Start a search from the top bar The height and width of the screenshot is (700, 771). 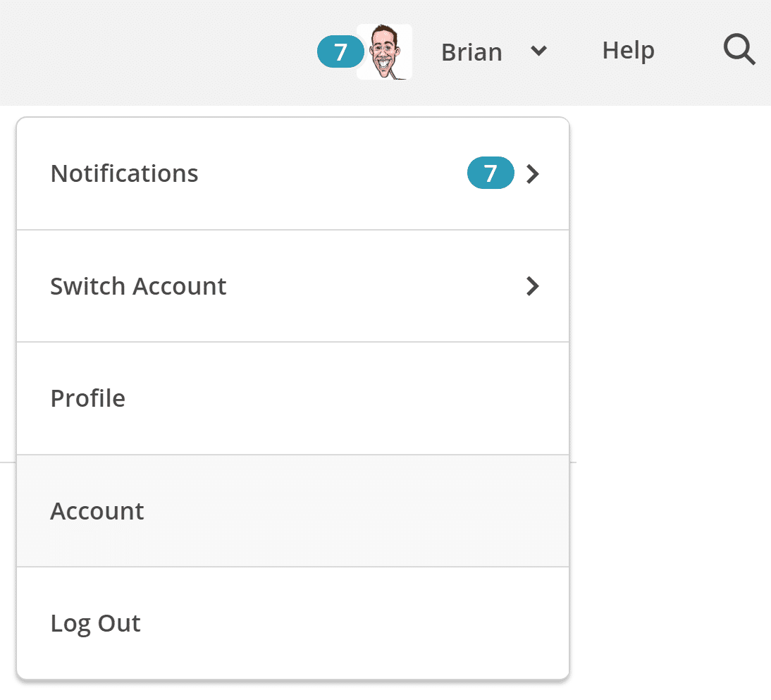(739, 51)
